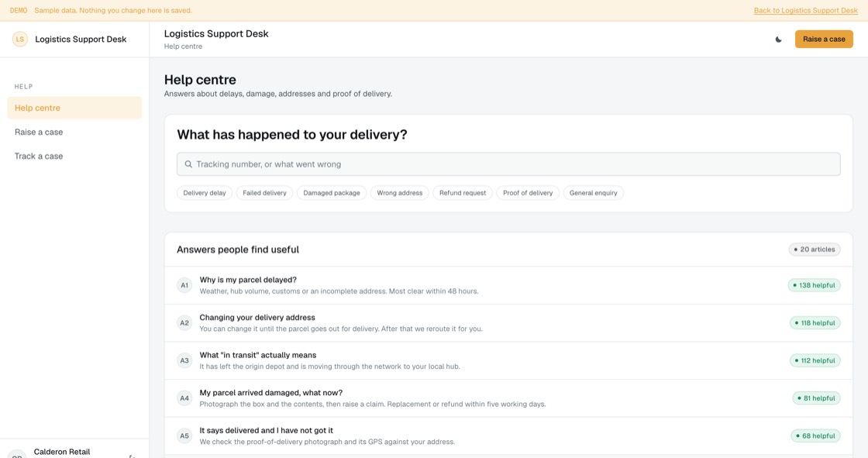Click the LS logo avatar
Screen dimensions: 868x458
[x=20, y=40]
